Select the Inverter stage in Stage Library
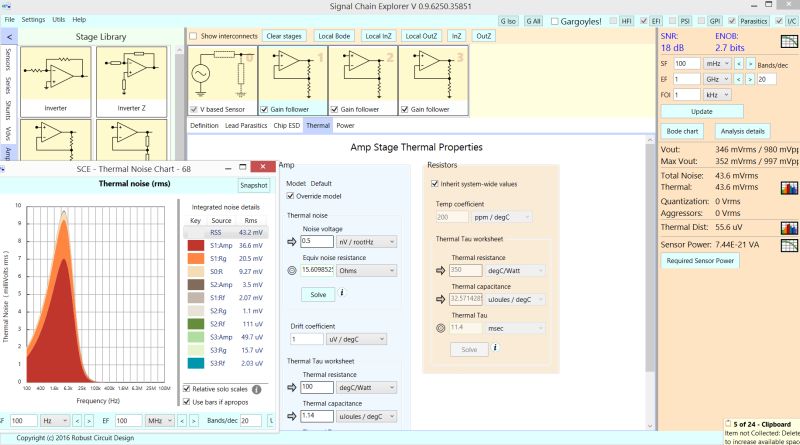The height and width of the screenshot is (445, 800). click(56, 82)
